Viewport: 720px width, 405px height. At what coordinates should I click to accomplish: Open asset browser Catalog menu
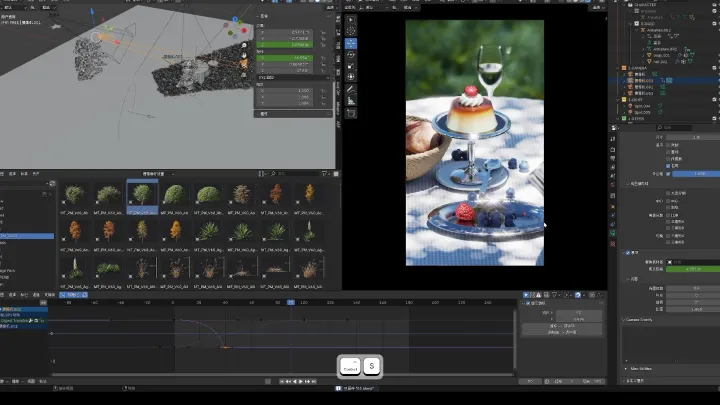click(x=24, y=174)
